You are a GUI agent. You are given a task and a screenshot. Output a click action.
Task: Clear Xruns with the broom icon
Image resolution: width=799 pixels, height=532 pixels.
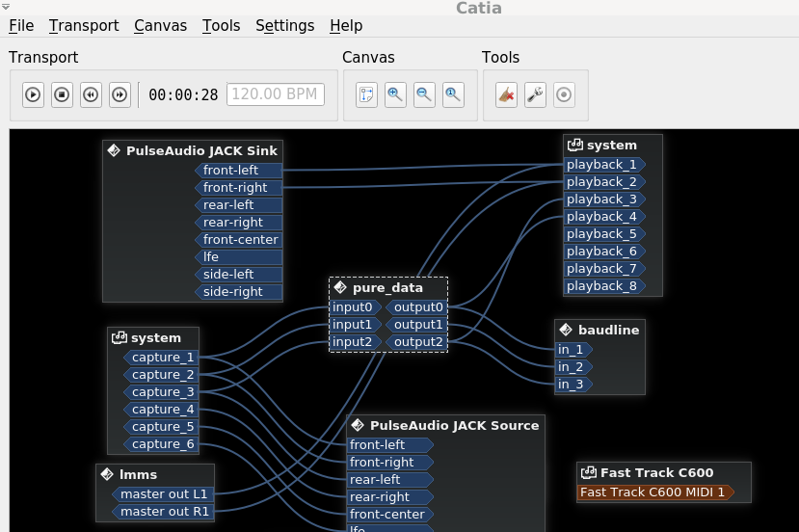(507, 94)
